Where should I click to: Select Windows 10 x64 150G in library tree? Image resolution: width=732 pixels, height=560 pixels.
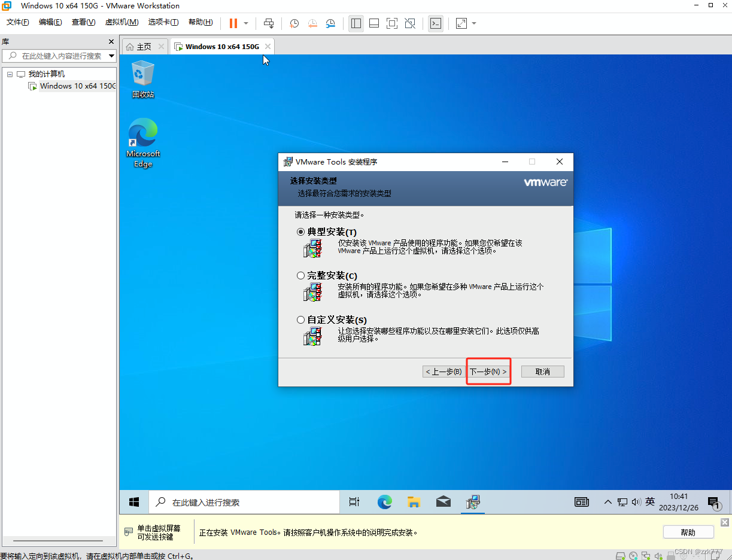point(78,86)
